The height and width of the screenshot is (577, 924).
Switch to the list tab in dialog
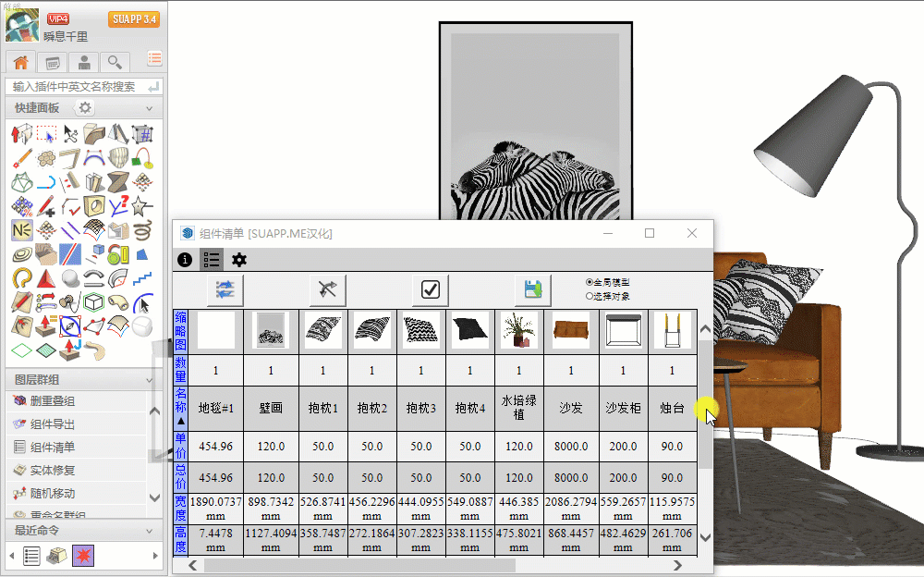212,260
